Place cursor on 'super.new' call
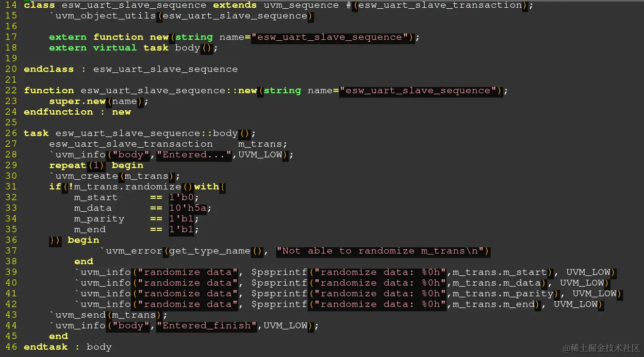This screenshot has width=644, height=357. point(77,101)
